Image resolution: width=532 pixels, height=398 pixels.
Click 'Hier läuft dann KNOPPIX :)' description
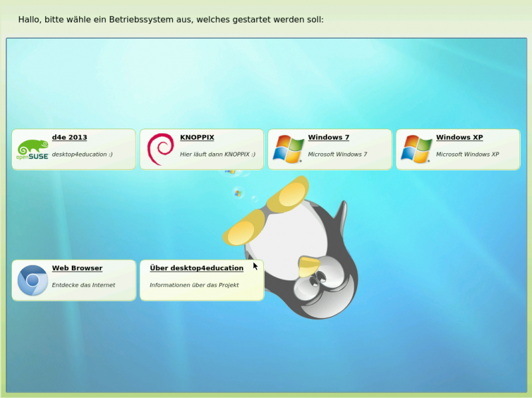tap(217, 154)
